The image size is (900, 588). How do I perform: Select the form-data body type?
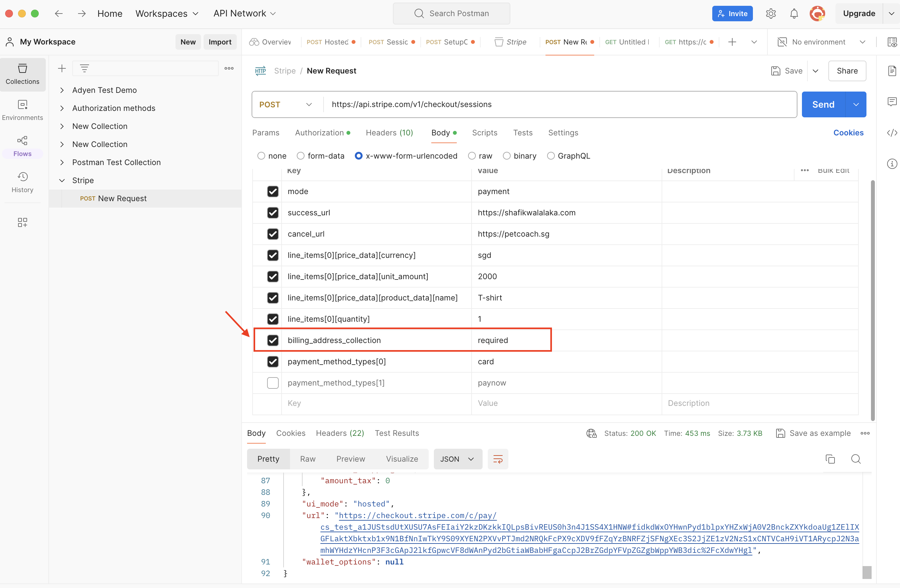click(300, 156)
